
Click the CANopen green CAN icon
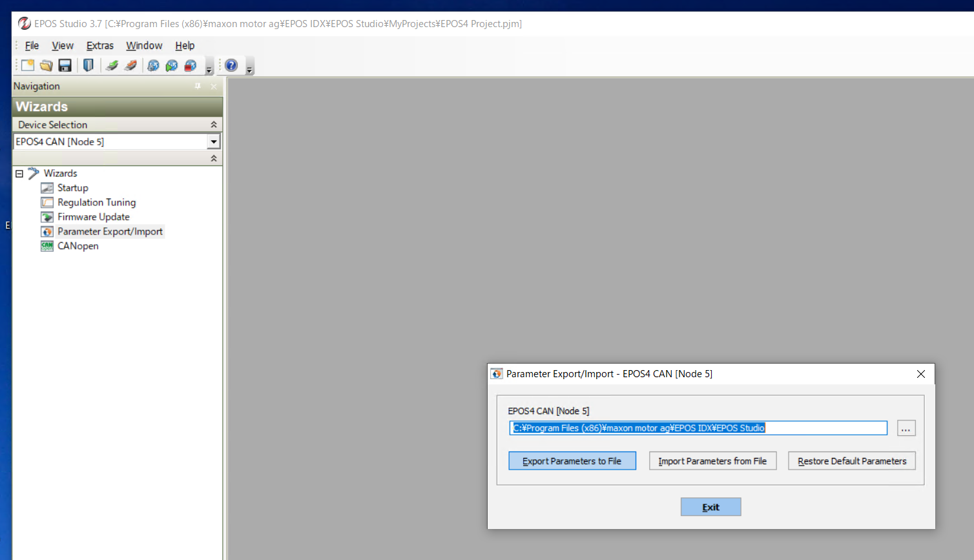coord(47,246)
